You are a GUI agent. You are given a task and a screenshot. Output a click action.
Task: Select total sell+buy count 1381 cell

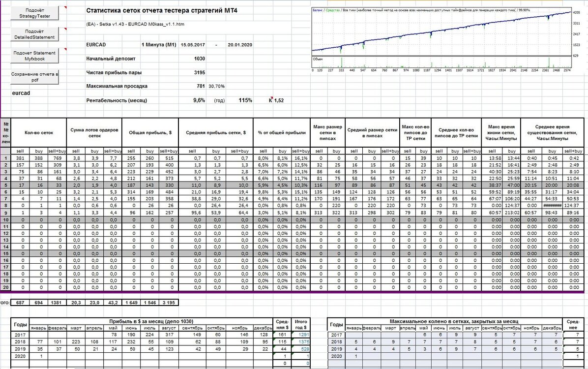(57, 302)
